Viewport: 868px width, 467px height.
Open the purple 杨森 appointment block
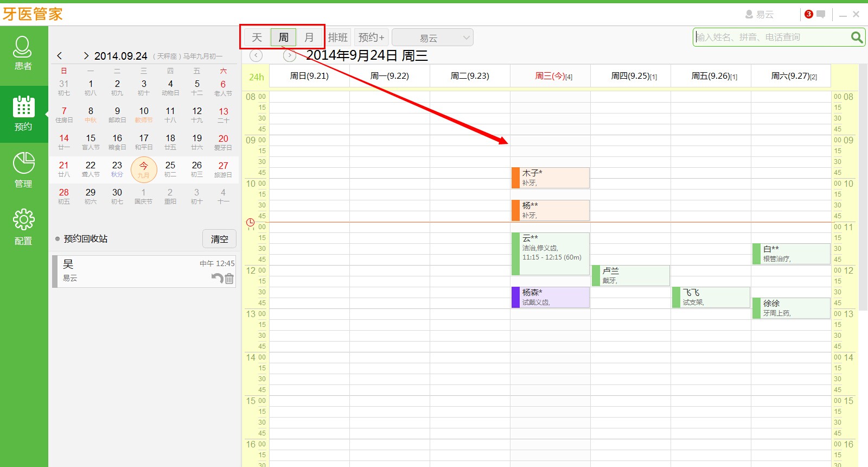click(x=550, y=297)
